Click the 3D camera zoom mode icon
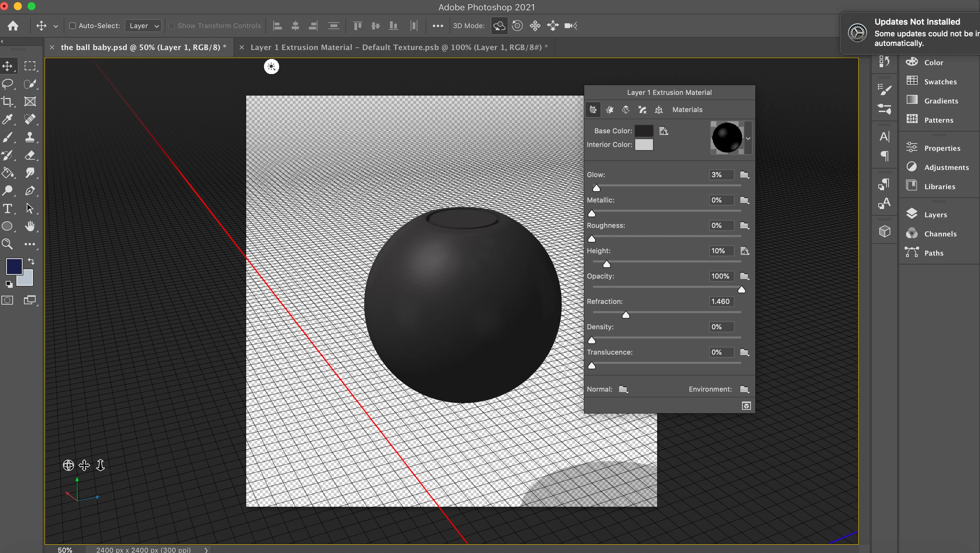Viewport: 980px width, 553px height. (x=570, y=26)
